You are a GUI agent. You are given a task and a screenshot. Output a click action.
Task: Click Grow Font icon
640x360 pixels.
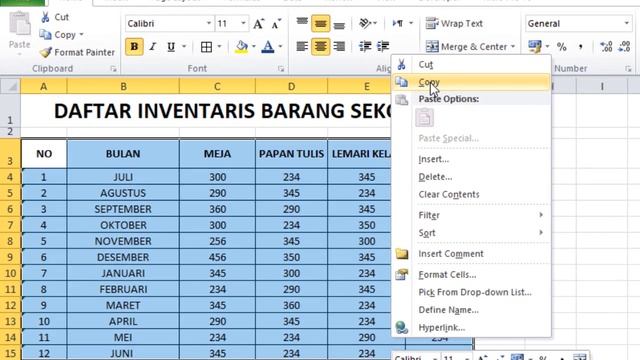coord(258,24)
